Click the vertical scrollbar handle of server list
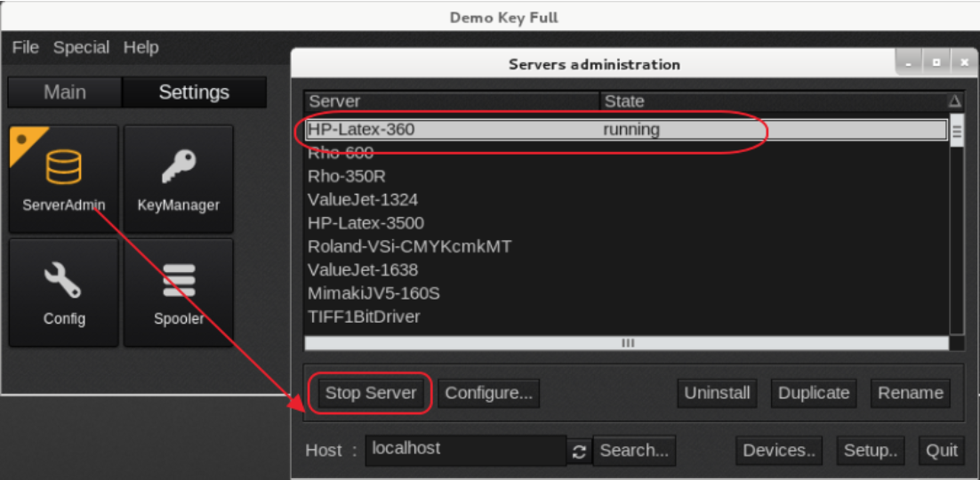 [x=957, y=132]
